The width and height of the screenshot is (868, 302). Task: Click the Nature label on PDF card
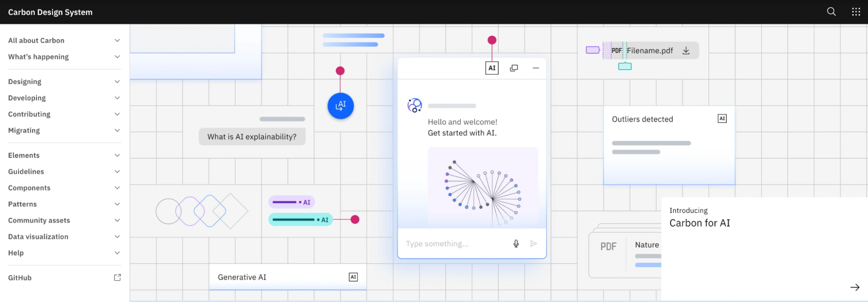click(x=647, y=245)
